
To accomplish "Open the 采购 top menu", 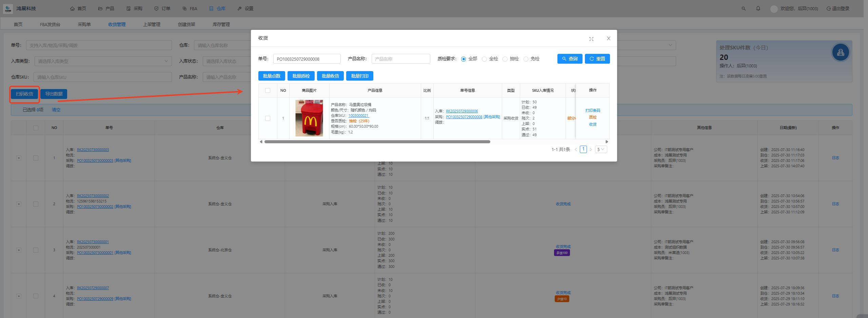I will coord(134,8).
